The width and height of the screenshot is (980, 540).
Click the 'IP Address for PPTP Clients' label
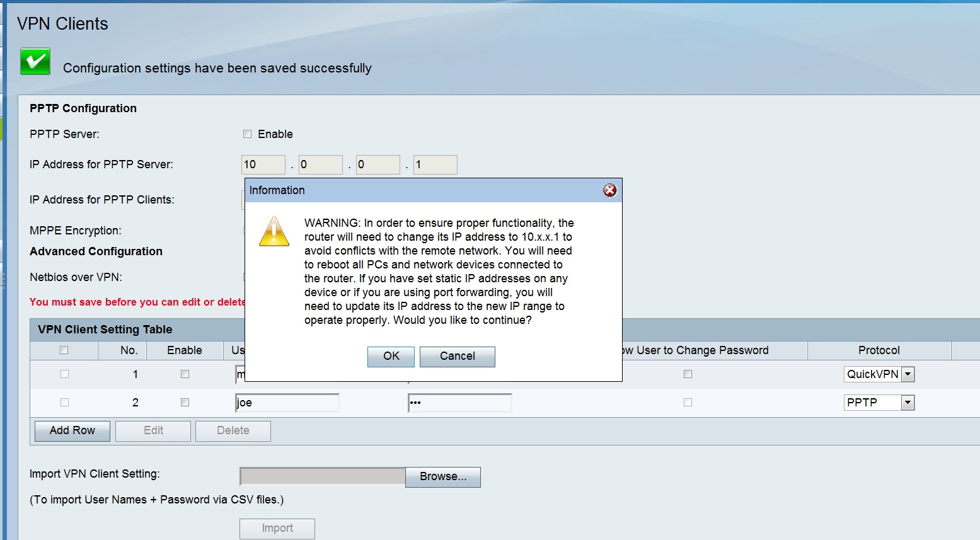(x=102, y=200)
